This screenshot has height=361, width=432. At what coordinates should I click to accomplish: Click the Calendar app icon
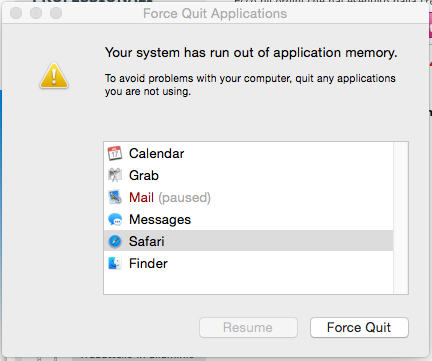[115, 153]
